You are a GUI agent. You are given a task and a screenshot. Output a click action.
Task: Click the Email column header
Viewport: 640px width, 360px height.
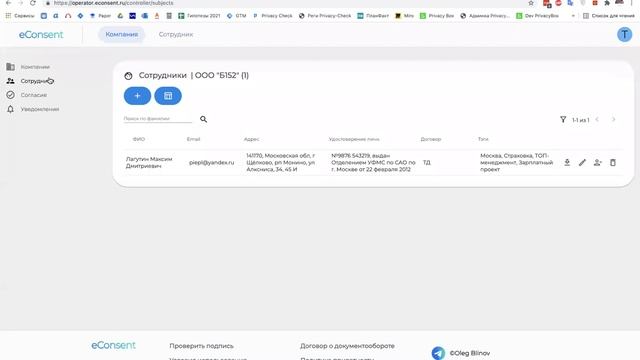coord(193,139)
